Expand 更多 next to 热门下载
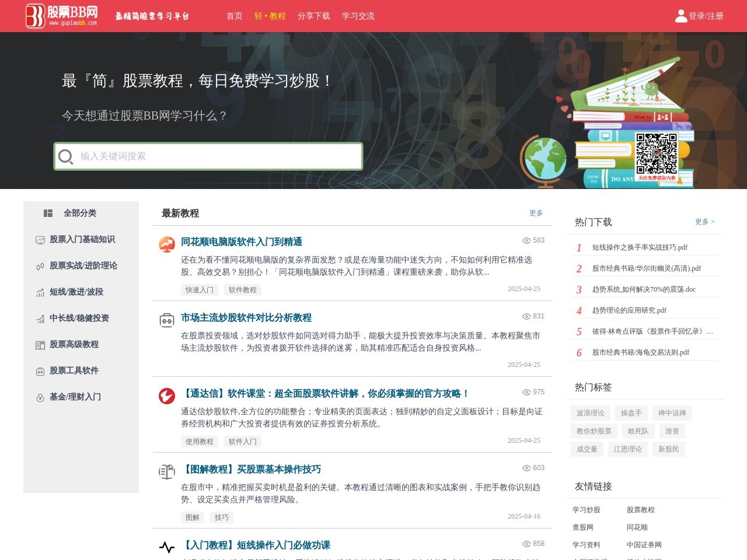Screen dimensions: 747x560 coord(703,222)
